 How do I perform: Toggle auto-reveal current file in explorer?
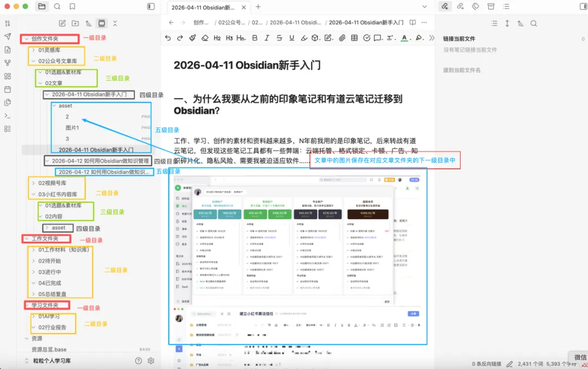point(102,23)
